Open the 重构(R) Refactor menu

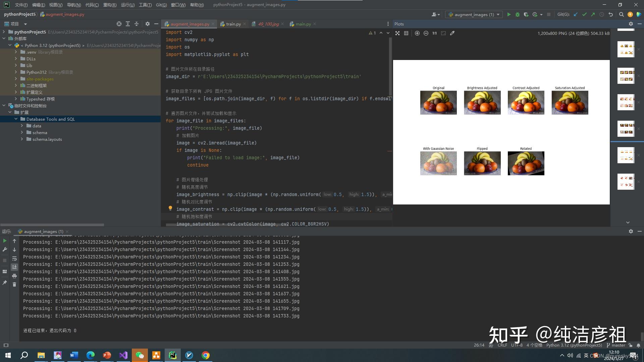point(110,5)
